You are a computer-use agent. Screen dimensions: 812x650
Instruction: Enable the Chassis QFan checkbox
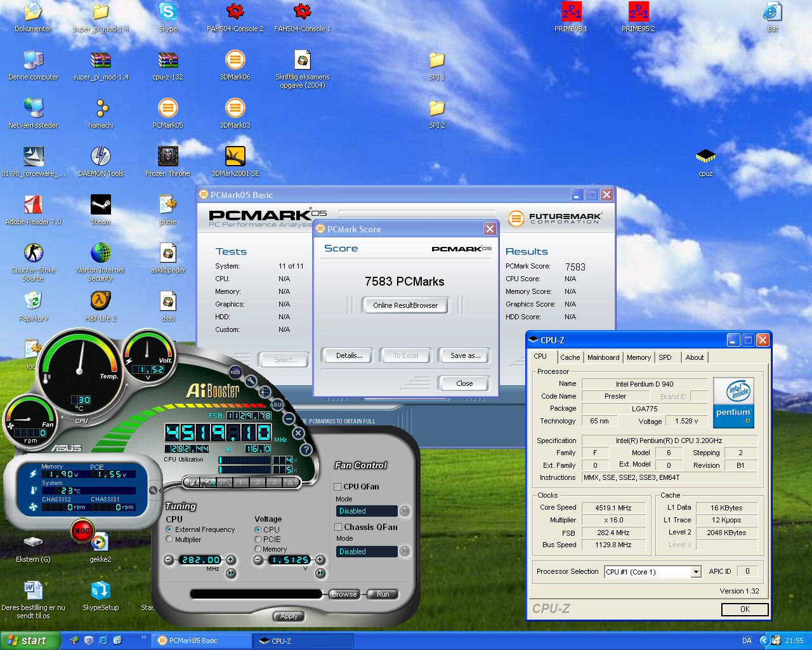pyautogui.click(x=337, y=527)
